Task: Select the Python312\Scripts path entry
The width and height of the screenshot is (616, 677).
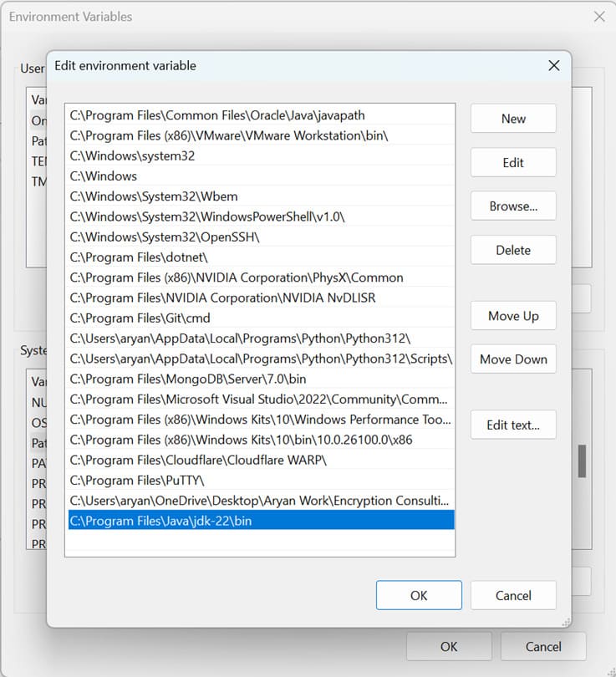Action: coord(261,359)
